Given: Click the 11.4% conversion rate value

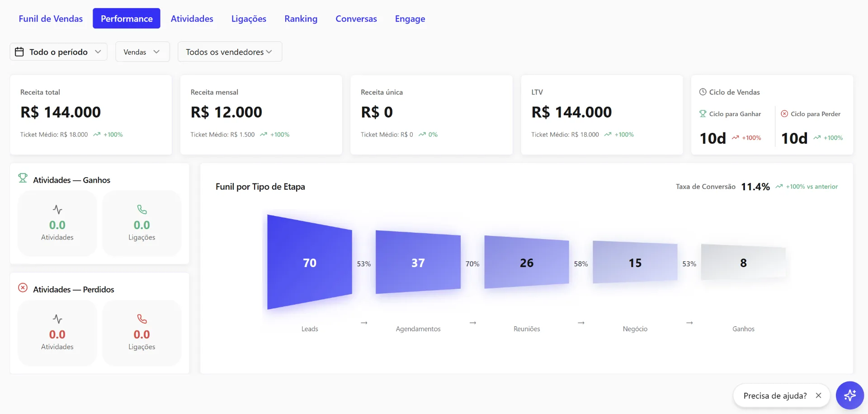Looking at the screenshot, I should (x=755, y=187).
